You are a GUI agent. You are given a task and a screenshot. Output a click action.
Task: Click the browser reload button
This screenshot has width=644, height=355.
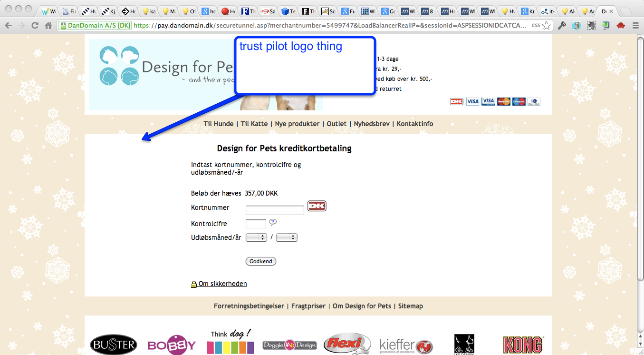35,26
